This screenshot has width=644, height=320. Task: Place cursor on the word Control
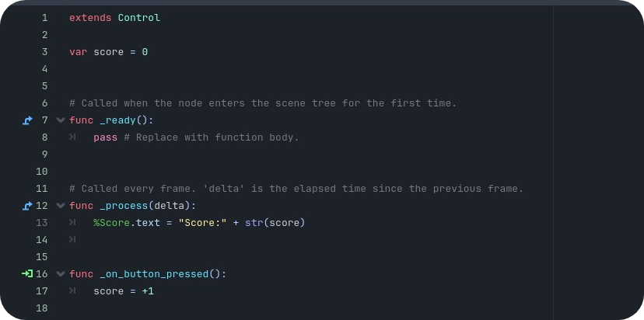point(138,18)
